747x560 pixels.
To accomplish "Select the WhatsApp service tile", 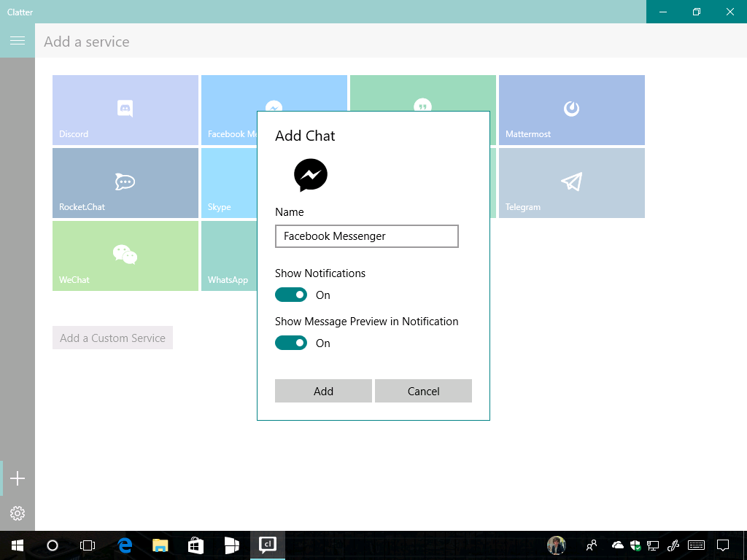I will point(229,256).
